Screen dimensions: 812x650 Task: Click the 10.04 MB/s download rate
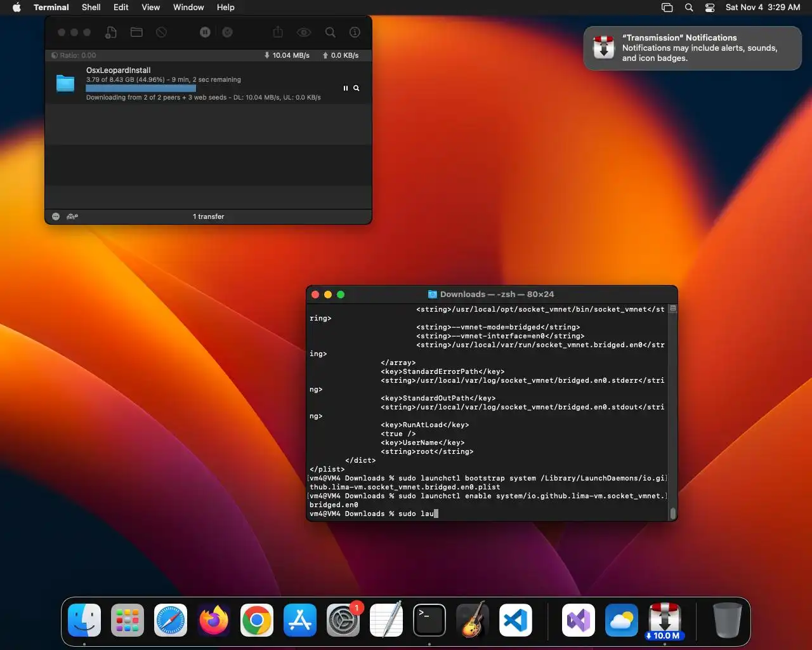coord(287,55)
